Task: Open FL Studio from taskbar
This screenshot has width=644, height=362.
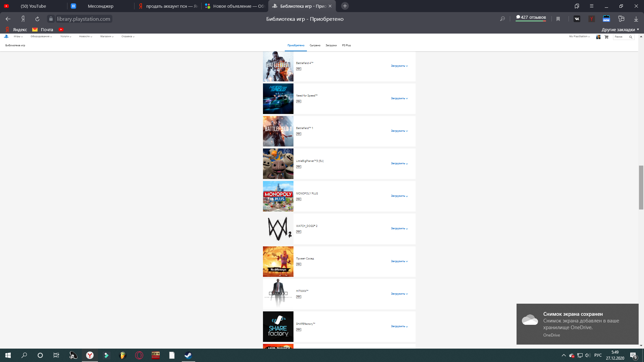Action: (123, 355)
